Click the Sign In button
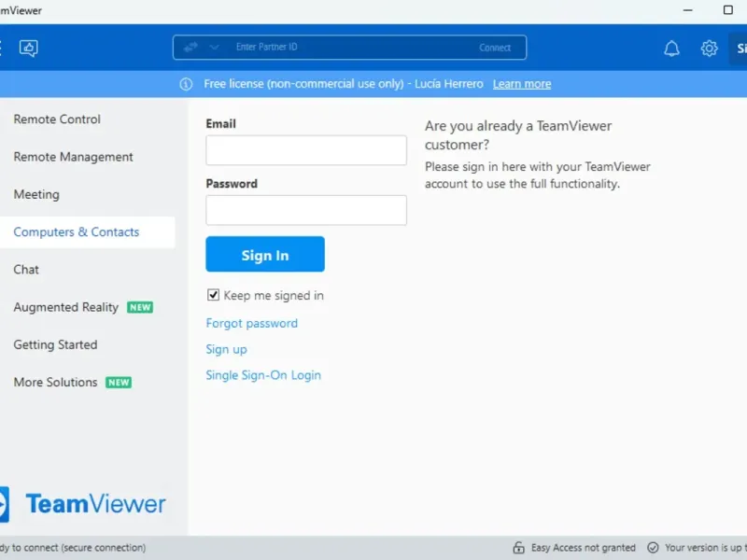747x560 pixels. click(265, 254)
